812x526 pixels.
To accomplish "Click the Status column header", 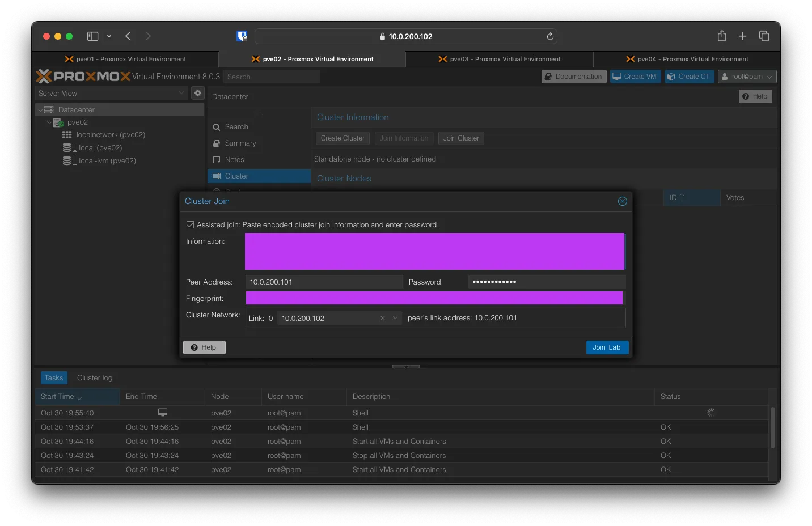I will (711, 397).
